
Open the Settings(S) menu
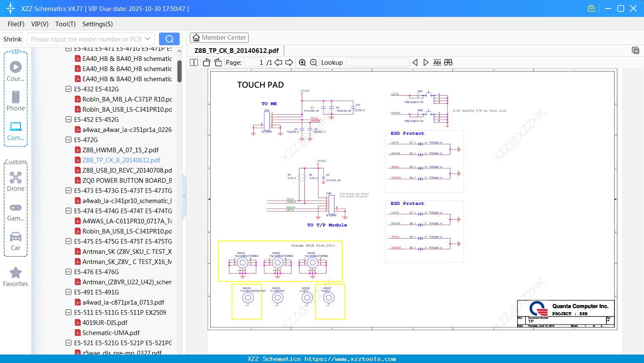point(97,24)
